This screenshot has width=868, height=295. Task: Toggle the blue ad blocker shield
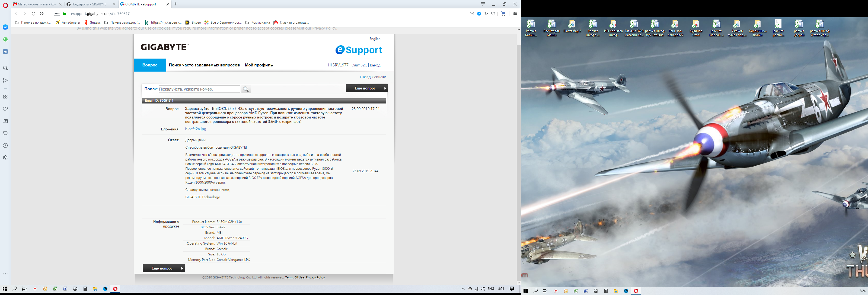tap(479, 14)
